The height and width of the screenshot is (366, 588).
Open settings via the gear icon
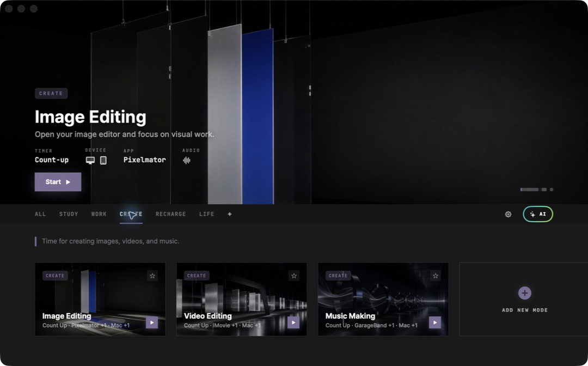508,214
